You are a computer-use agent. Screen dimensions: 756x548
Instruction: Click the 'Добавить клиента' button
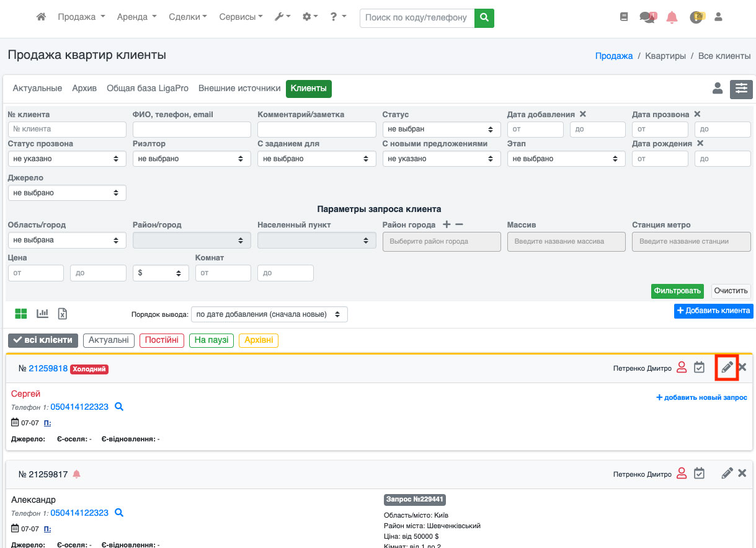(x=713, y=311)
